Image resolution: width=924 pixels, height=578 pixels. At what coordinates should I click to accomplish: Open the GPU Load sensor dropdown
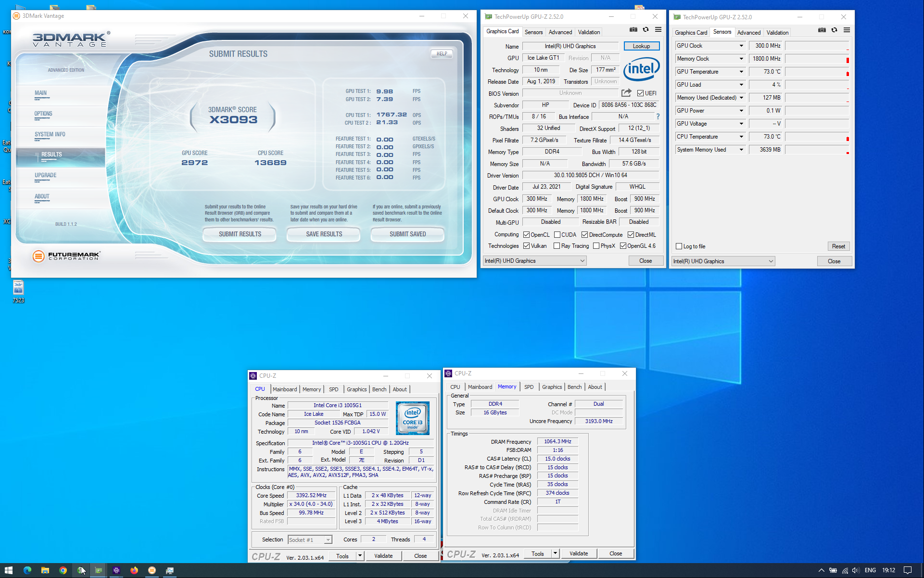pyautogui.click(x=741, y=85)
